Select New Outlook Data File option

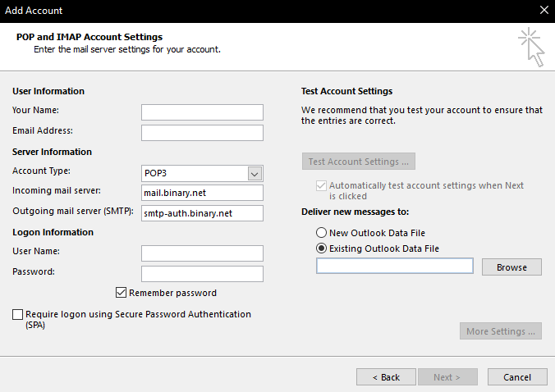point(321,233)
